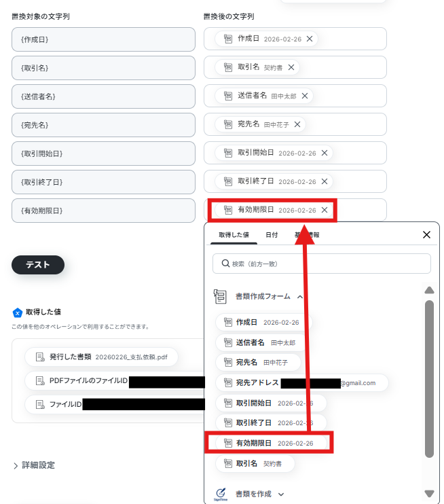Screen dimensions: 444x504
Task: Collapse the 書類作成フォーム section
Action: point(300,297)
